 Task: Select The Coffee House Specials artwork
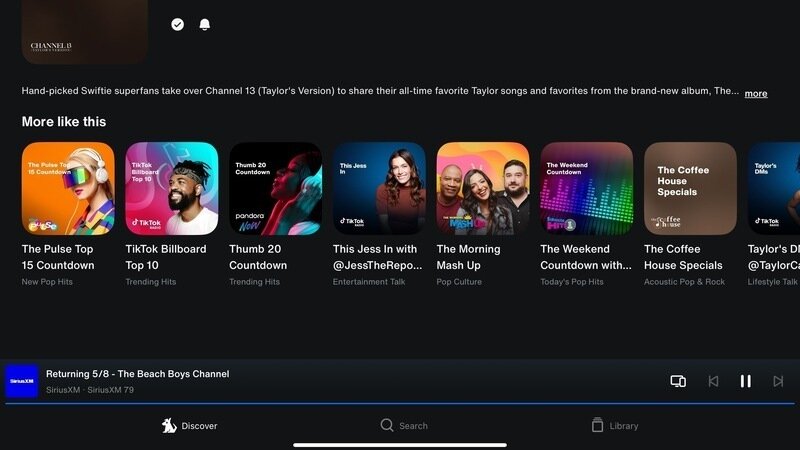pos(690,188)
